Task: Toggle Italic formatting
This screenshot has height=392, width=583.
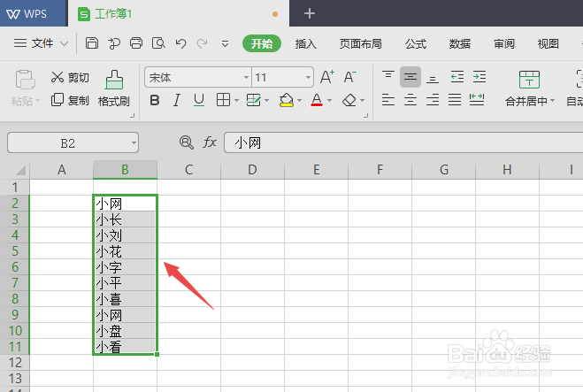Action: coord(177,100)
